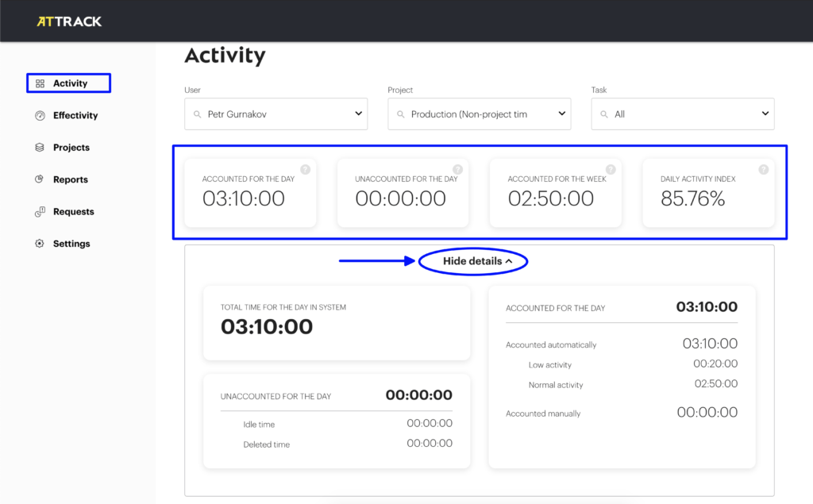Click the Settings gear icon
This screenshot has width=813, height=504.
tap(40, 244)
